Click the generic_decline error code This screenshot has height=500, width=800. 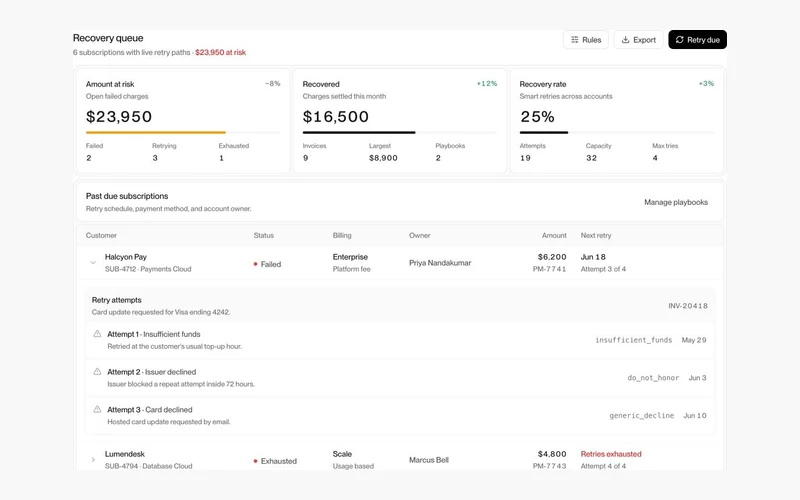pos(641,415)
